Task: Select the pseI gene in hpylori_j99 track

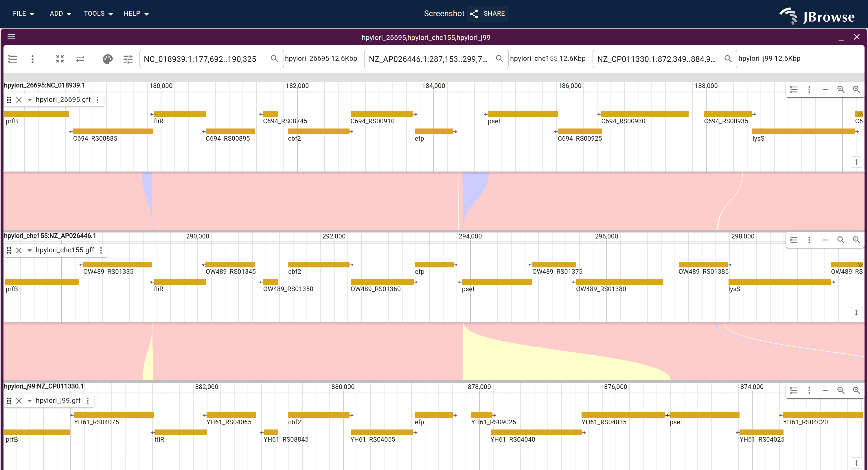Action: (705, 415)
